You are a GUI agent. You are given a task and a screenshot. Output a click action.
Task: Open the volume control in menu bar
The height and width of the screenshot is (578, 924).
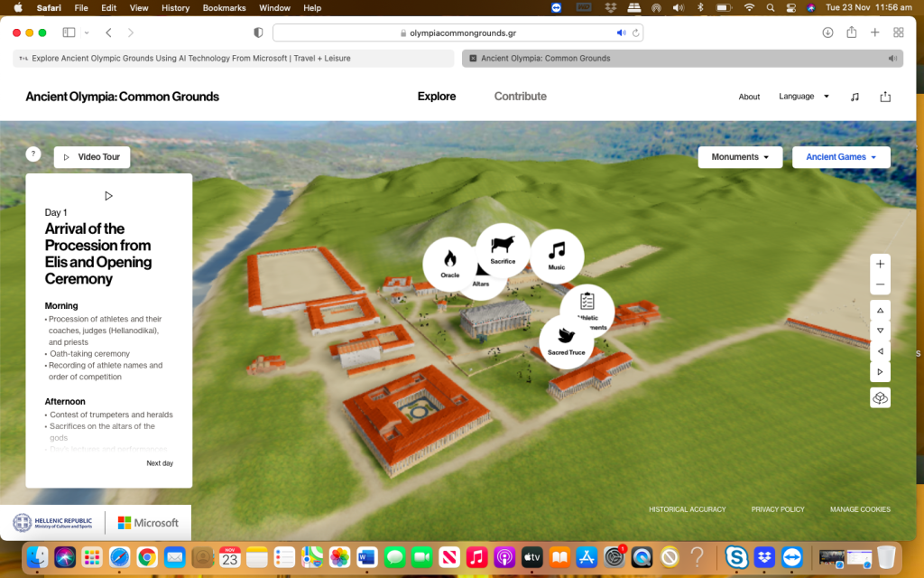point(679,7)
